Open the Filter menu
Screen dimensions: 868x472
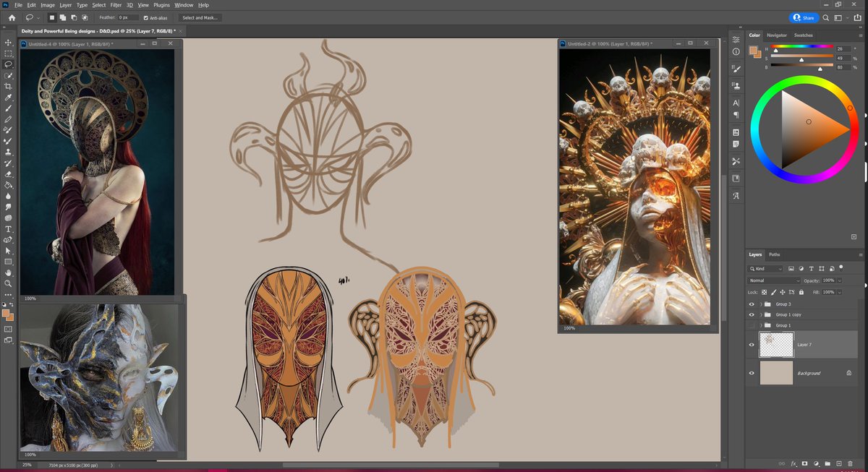coord(116,5)
